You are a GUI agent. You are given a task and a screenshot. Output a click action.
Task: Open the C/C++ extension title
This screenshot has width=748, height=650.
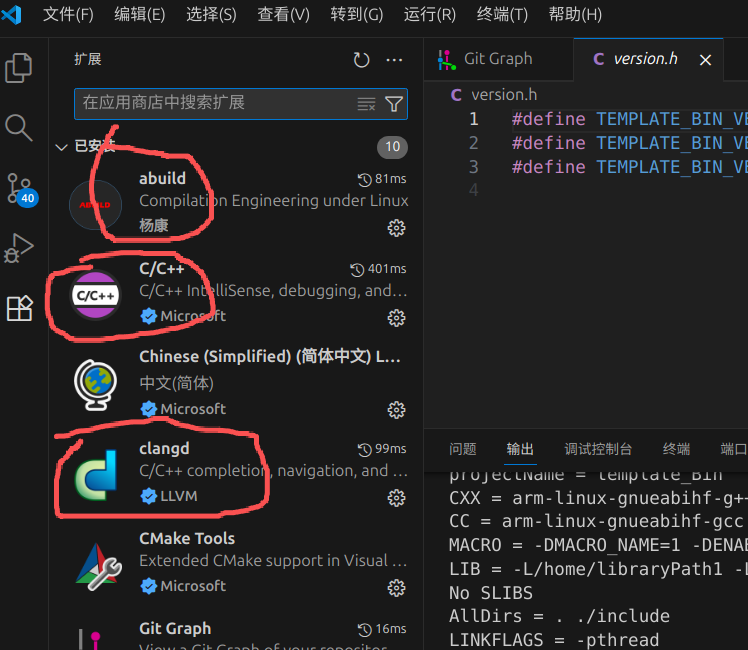pyautogui.click(x=162, y=268)
